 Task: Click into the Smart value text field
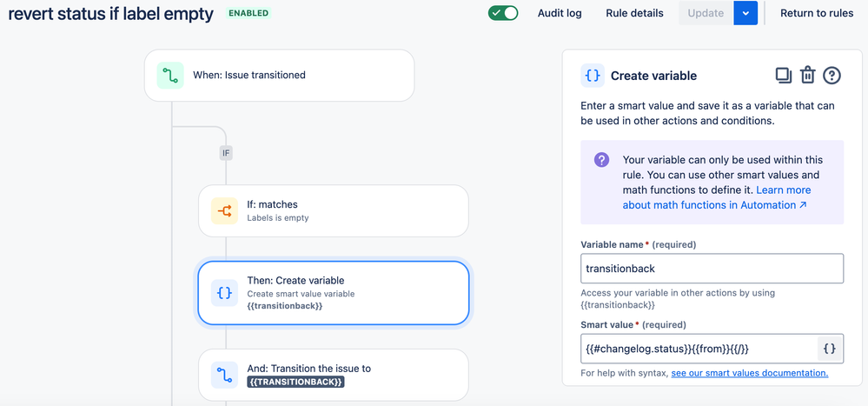pyautogui.click(x=699, y=349)
